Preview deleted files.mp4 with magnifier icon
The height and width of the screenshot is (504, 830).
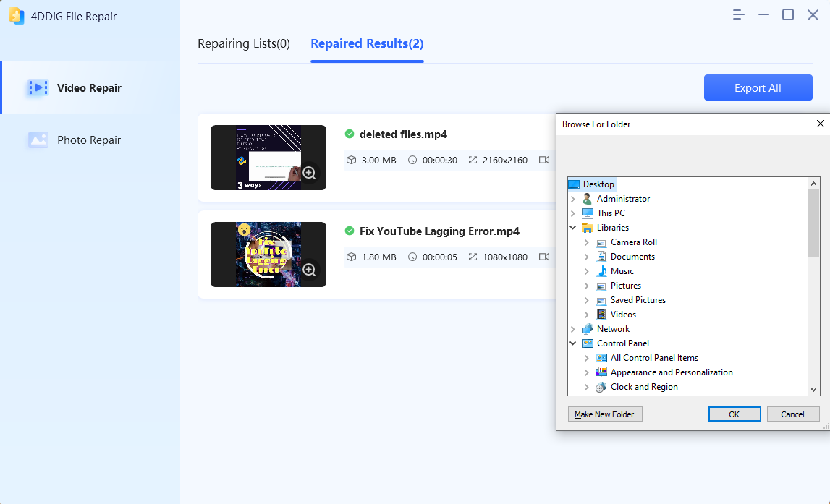tap(309, 173)
